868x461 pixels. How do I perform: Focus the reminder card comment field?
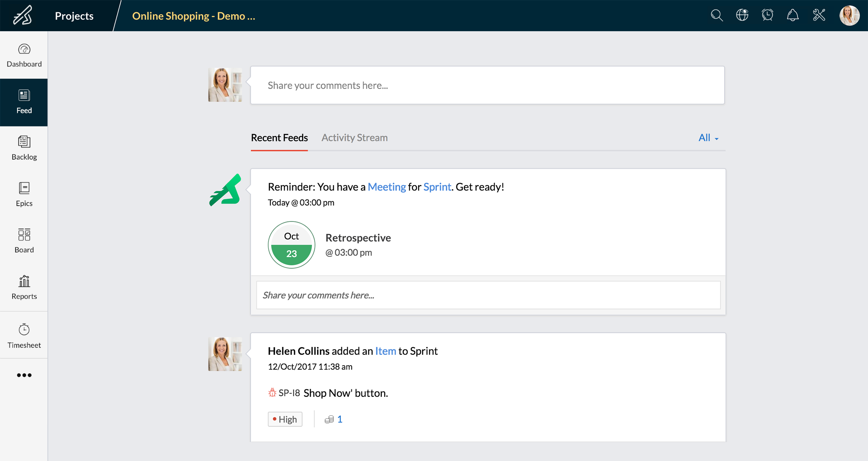488,295
